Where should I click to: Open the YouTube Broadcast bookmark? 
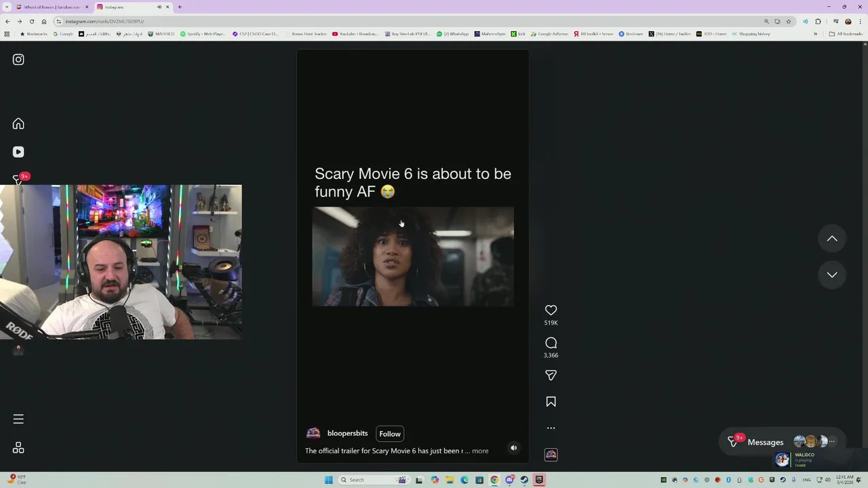355,34
